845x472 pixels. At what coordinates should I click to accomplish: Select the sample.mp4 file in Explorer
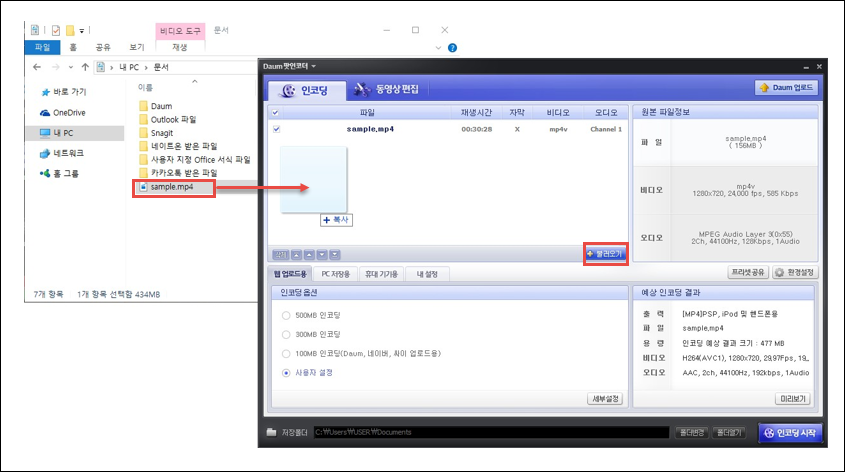tap(167, 187)
